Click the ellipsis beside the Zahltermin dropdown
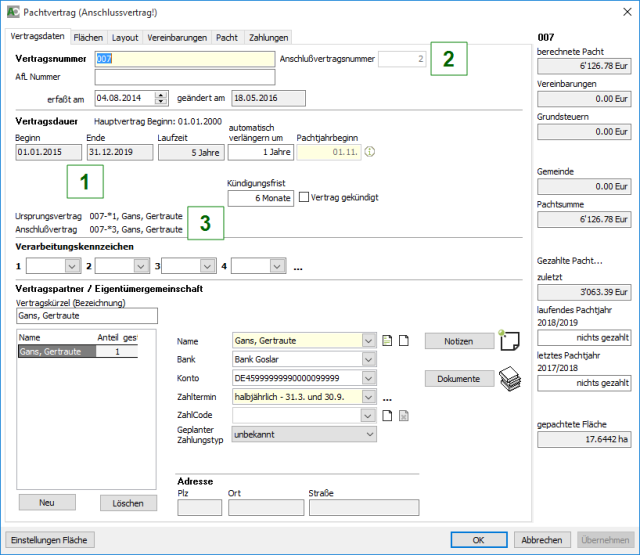640x555 pixels. point(387,398)
